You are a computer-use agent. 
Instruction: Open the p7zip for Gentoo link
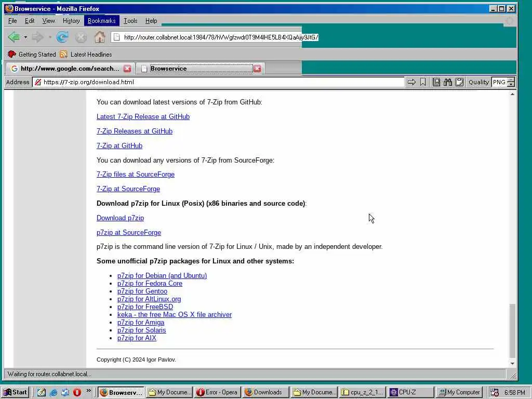point(142,291)
